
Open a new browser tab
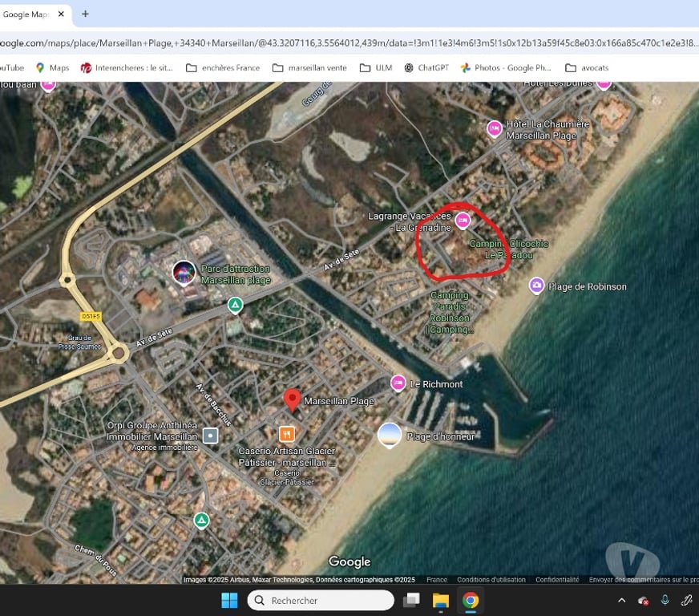(x=85, y=14)
